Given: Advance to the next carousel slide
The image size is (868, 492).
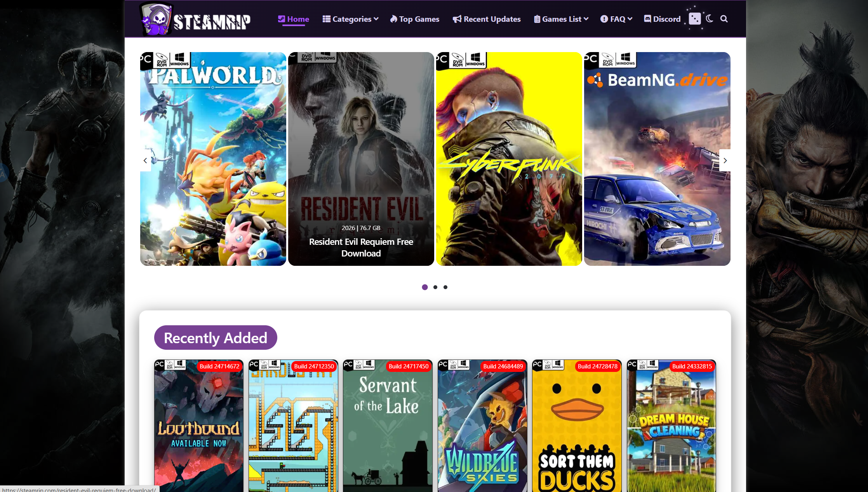Looking at the screenshot, I should 725,161.
